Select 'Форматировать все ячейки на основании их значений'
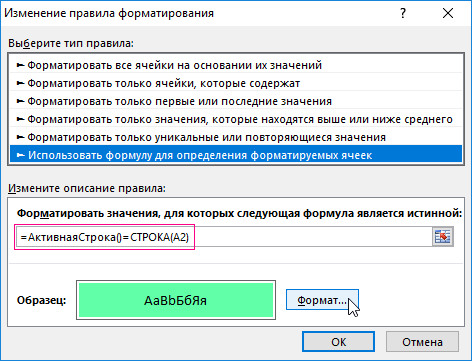Viewport: 472px width, 361px height. coord(236,65)
